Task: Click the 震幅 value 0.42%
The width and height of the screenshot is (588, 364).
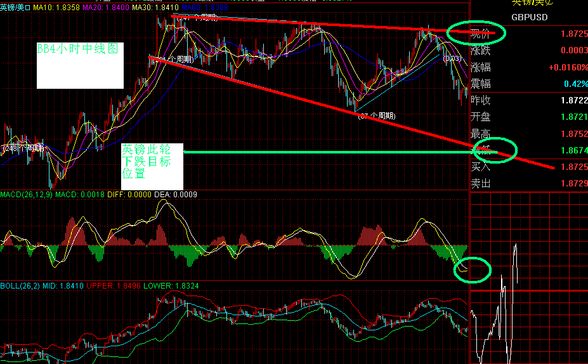Action: (575, 84)
